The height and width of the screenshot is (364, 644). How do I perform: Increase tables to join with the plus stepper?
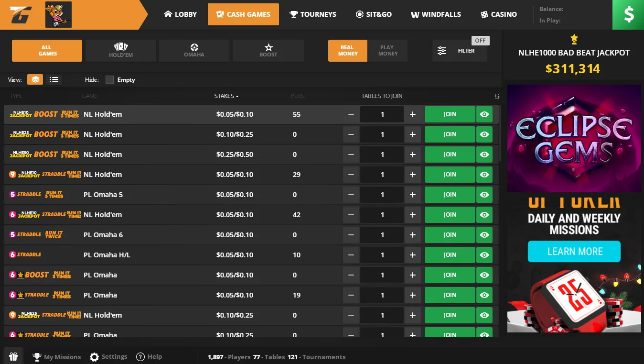pos(412,114)
